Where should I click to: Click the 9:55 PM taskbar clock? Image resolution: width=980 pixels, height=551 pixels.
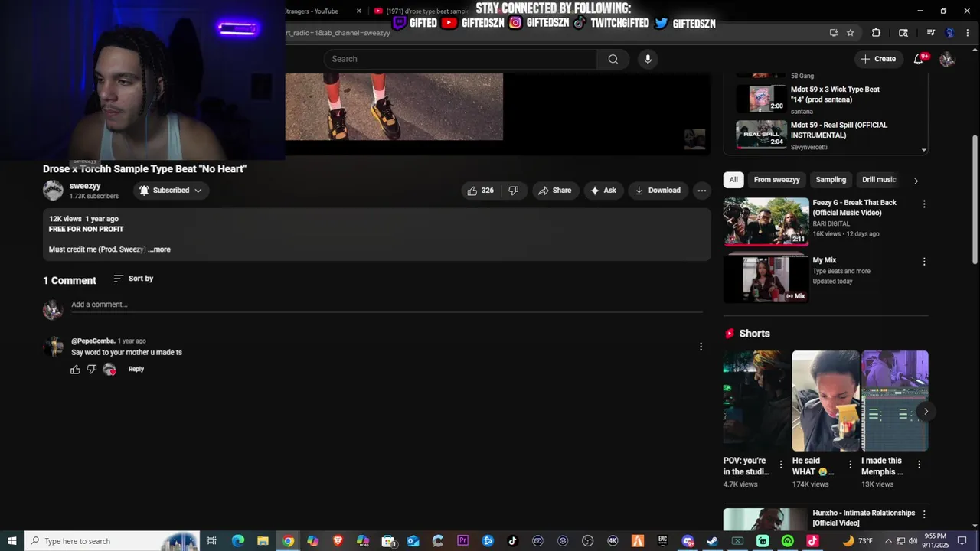click(x=935, y=541)
